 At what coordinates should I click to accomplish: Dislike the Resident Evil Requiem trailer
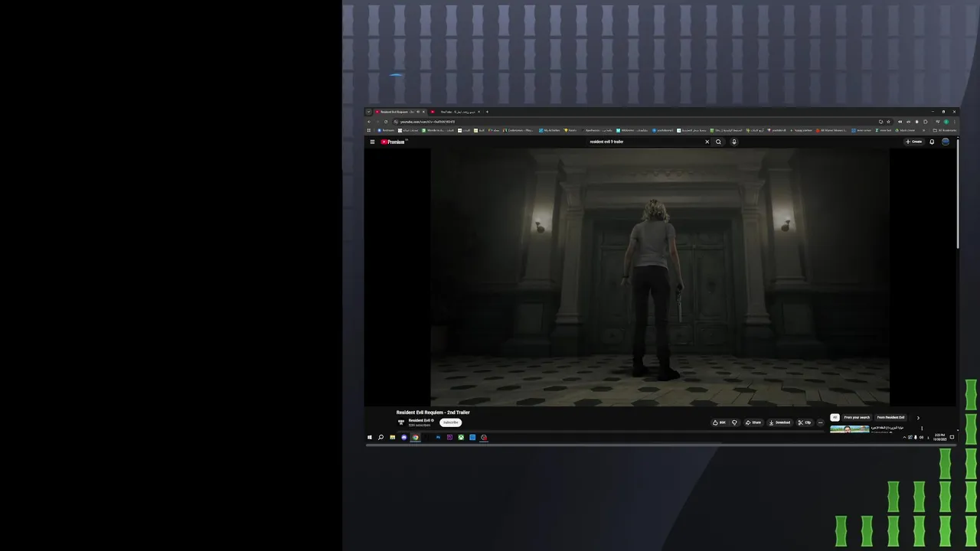734,422
